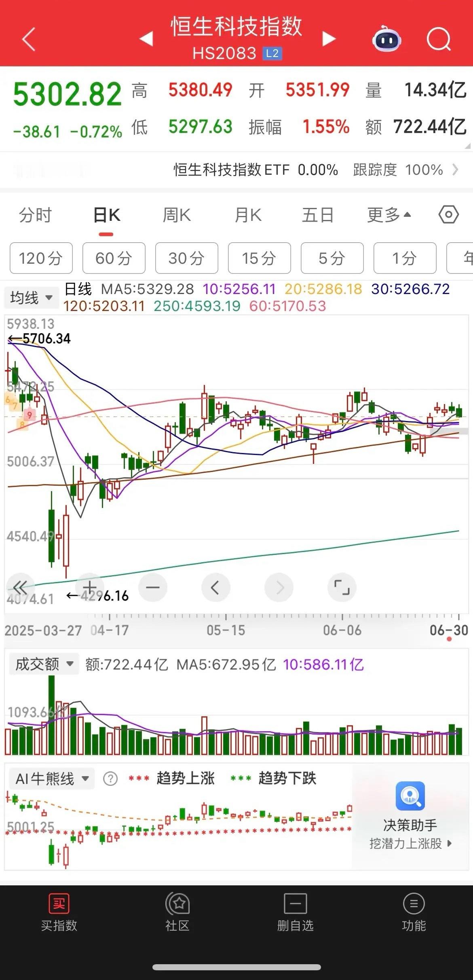
Task: Open AI牛熊线 help question mark
Action: click(110, 779)
